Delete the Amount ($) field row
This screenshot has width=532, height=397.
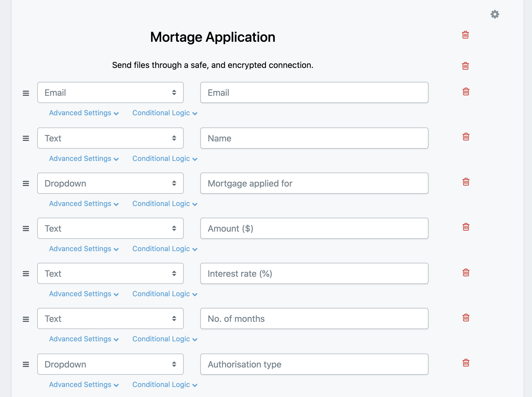click(x=466, y=227)
